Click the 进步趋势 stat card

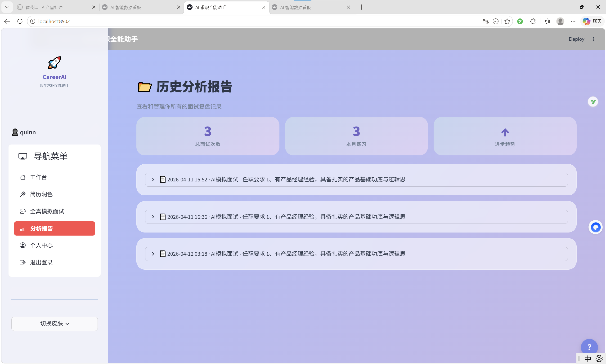click(505, 136)
